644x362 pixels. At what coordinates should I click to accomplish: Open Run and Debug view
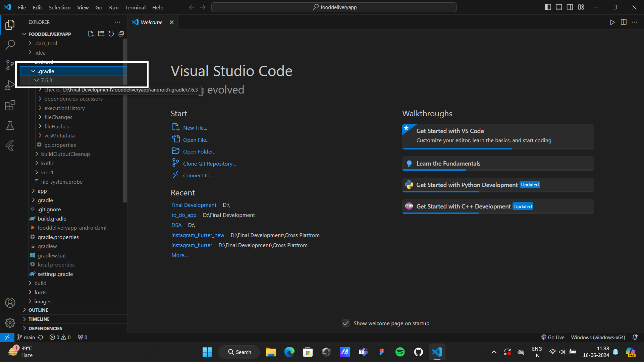(x=10, y=85)
